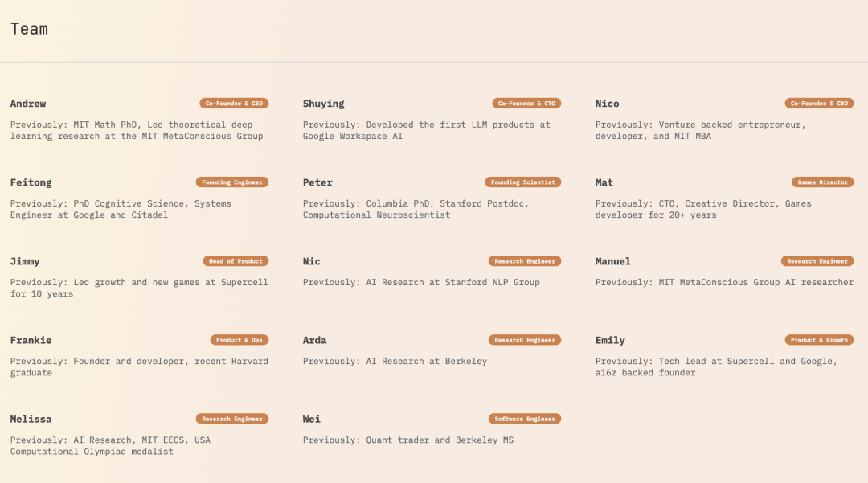
Task: Click the Founding Engineer badge
Action: point(232,182)
